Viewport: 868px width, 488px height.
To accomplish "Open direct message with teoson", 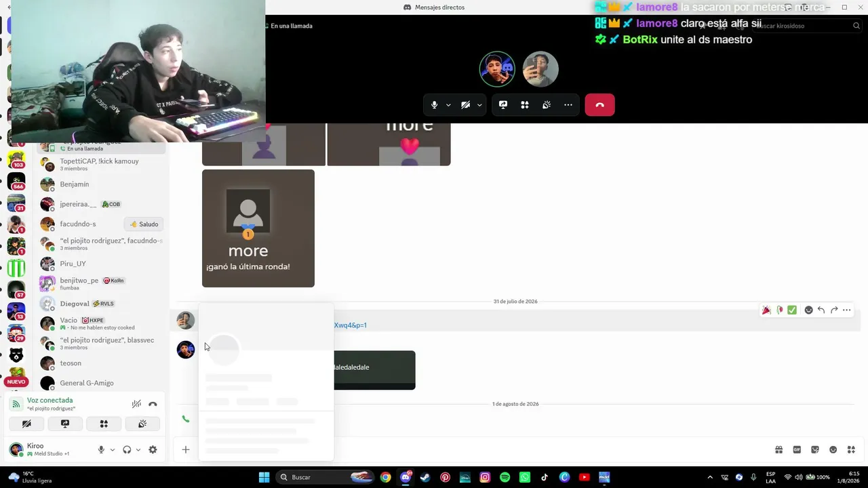I will [101, 363].
